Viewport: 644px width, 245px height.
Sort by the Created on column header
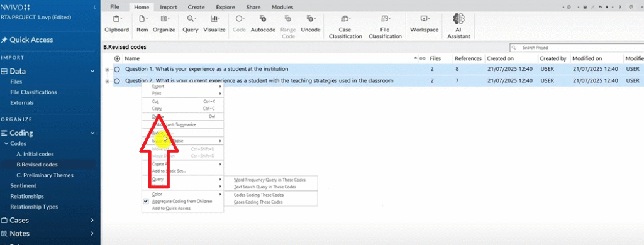(x=500, y=58)
